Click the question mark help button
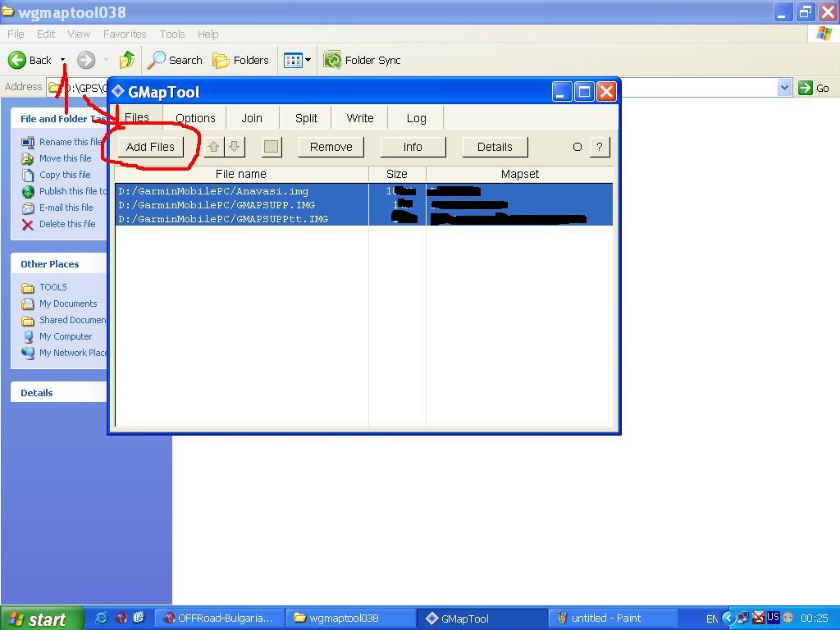 pos(600,147)
